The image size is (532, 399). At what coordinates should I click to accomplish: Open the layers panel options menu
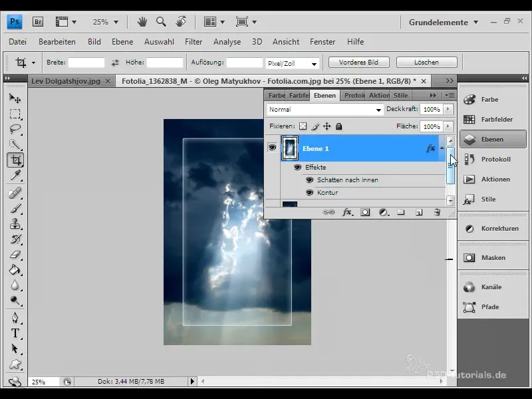click(450, 95)
